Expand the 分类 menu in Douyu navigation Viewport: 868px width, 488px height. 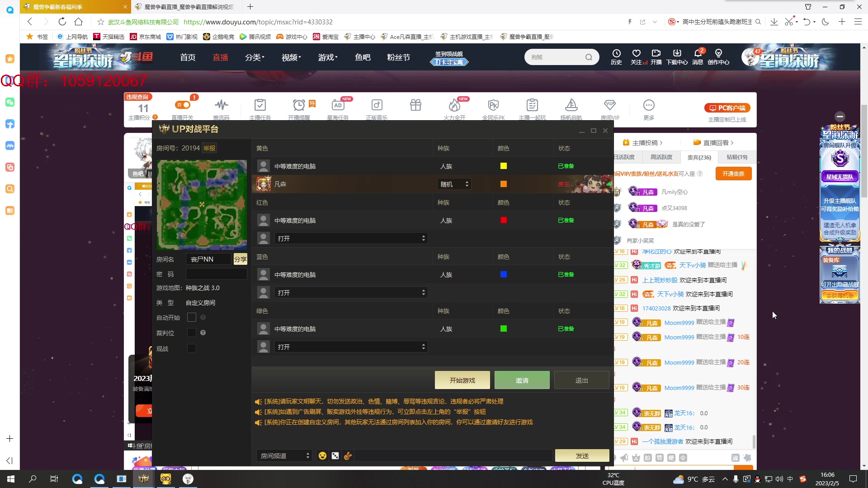255,57
